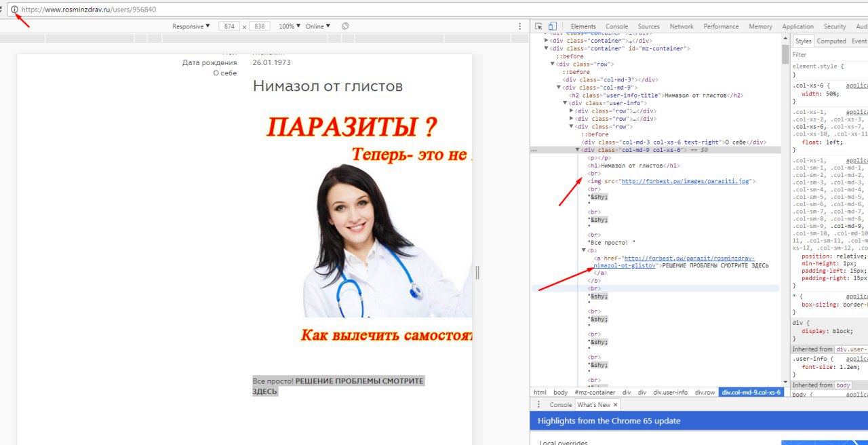868x445 pixels.
Task: Click the birth date value 26.01.1973
Action: (x=271, y=62)
